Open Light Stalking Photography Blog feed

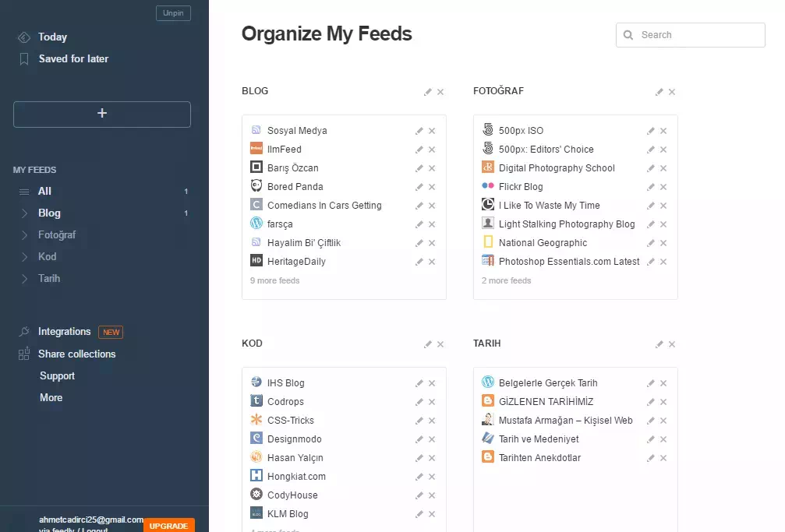(x=567, y=224)
